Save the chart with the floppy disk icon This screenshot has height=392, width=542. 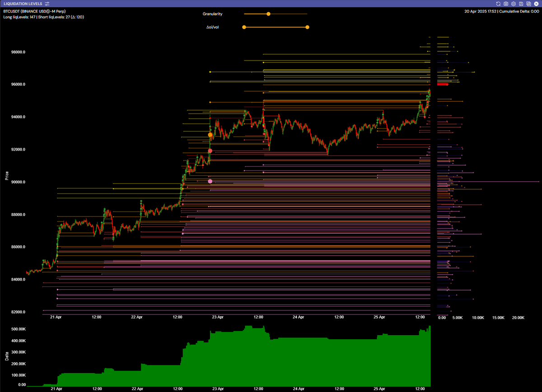point(521,4)
